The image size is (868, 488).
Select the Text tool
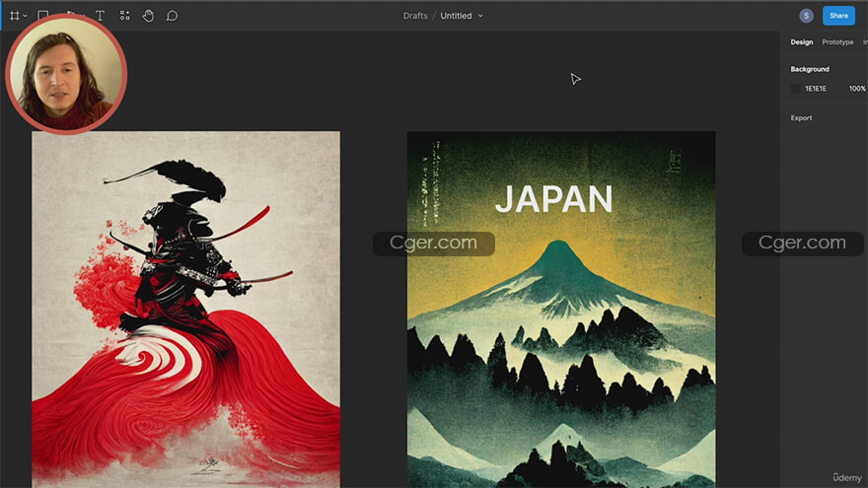pyautogui.click(x=101, y=16)
